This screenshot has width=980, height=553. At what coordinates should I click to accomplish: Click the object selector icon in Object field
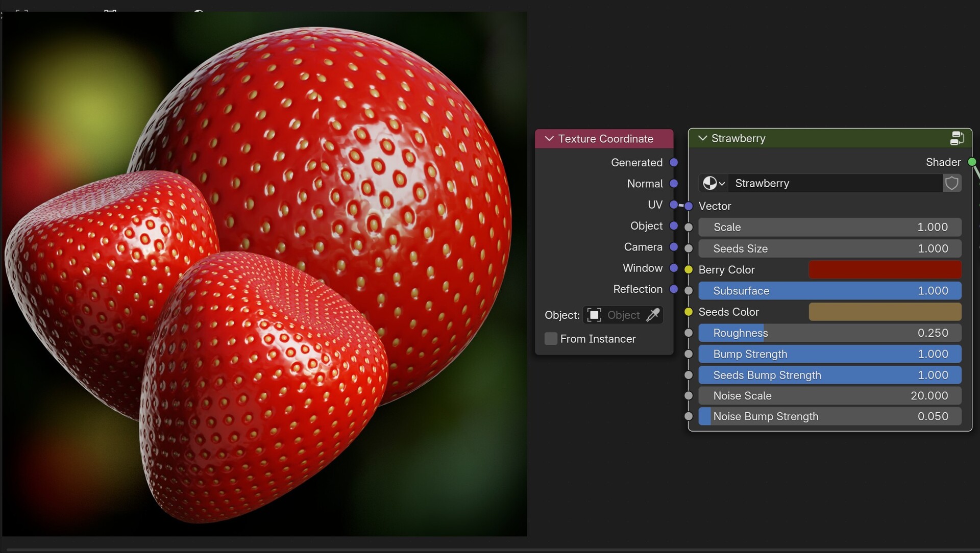tap(594, 315)
